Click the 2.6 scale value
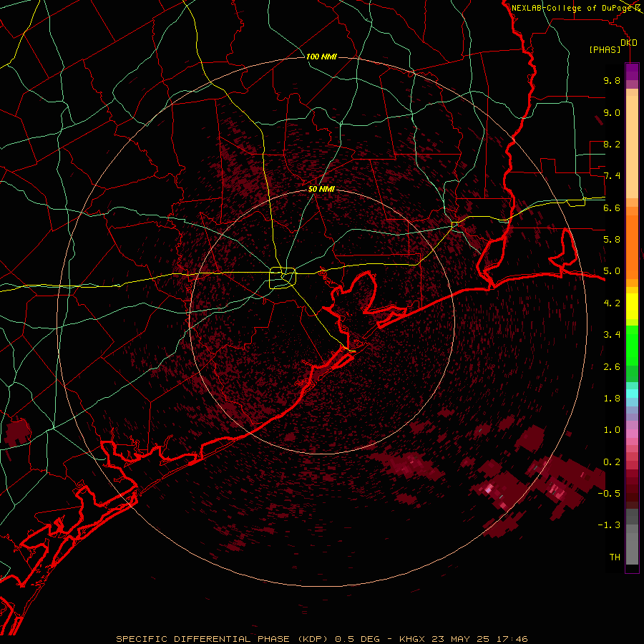 click(612, 367)
